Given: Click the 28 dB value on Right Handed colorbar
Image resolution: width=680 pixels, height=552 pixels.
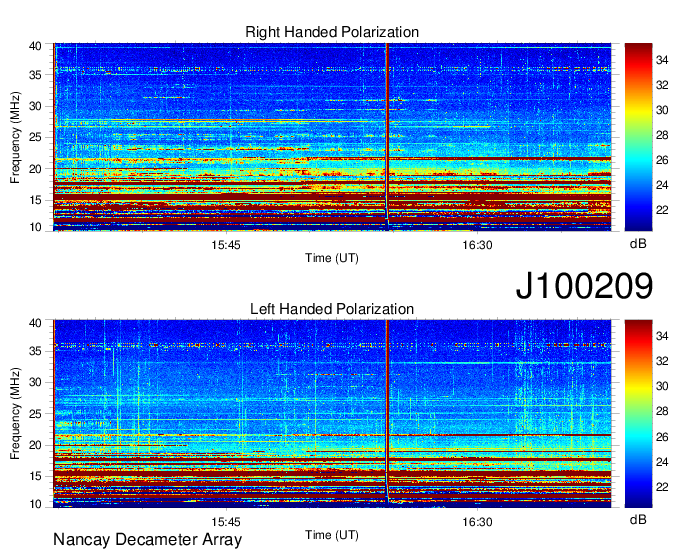Looking at the screenshot, I should [x=662, y=135].
